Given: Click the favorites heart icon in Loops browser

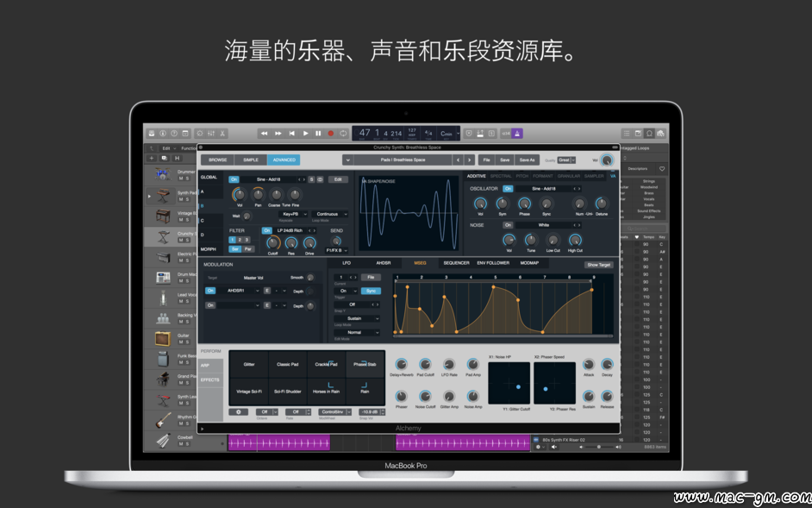Looking at the screenshot, I should point(661,169).
